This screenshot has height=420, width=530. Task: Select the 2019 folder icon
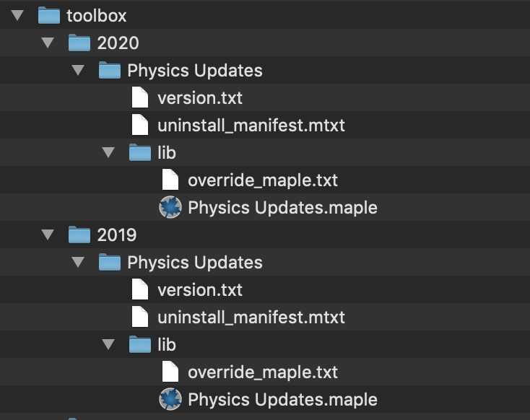79,235
